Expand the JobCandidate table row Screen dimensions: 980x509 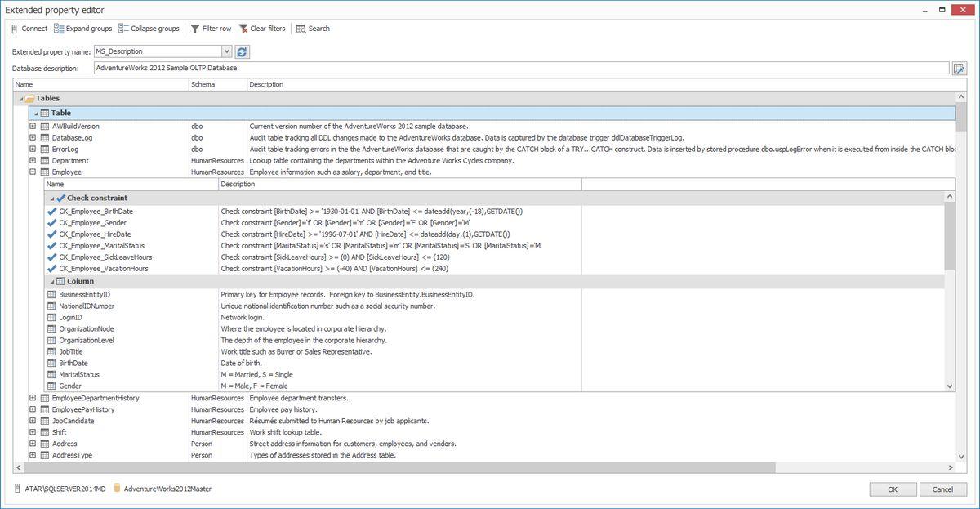[x=33, y=421]
